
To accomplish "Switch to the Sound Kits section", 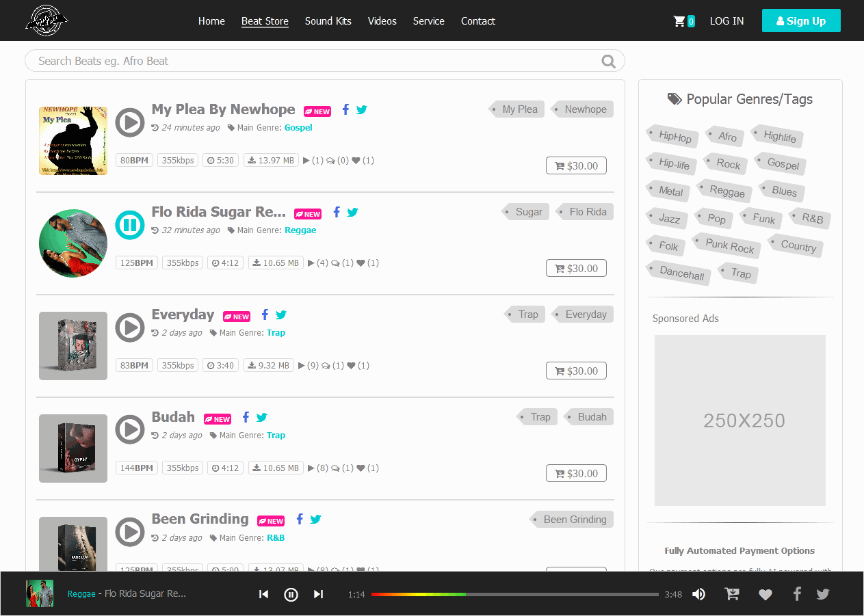I will 328,21.
